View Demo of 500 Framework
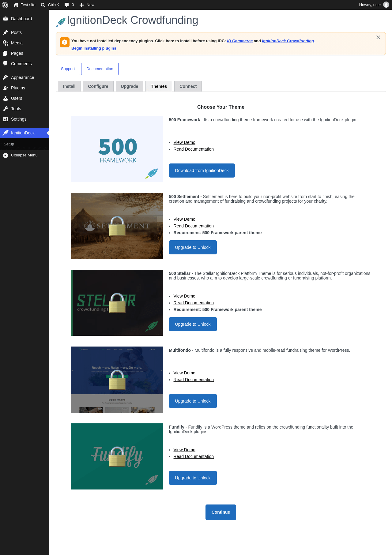 [184, 142]
